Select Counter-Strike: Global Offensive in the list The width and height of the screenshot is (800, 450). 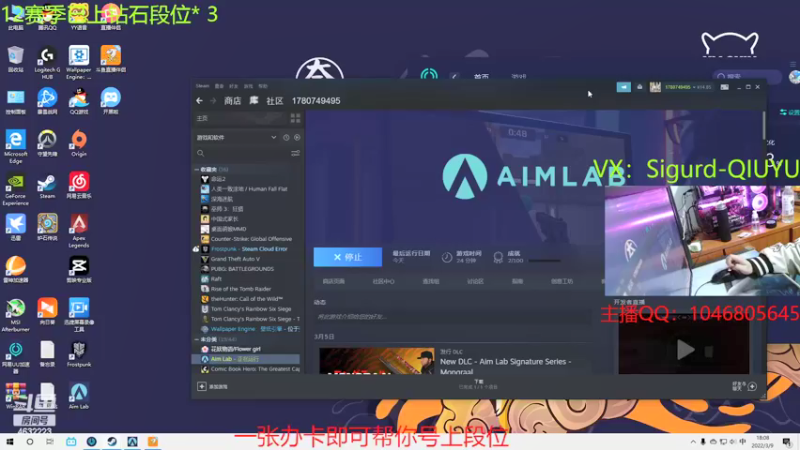tap(251, 239)
